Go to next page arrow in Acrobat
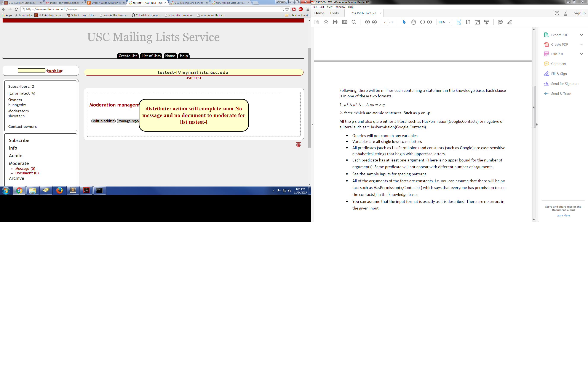The height and width of the screenshot is (387, 588). click(x=375, y=22)
